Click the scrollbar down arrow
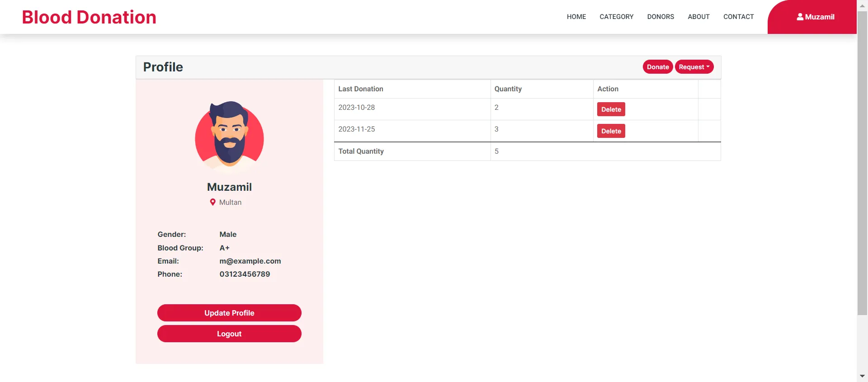 point(862,376)
